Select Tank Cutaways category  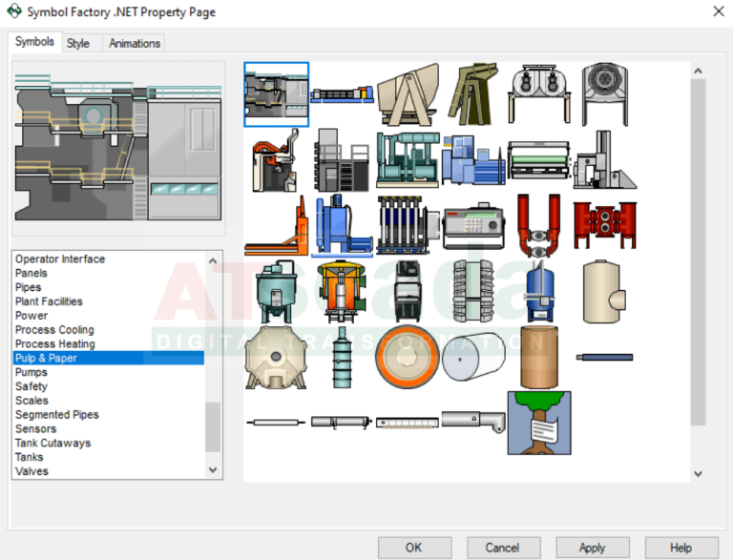(109, 443)
